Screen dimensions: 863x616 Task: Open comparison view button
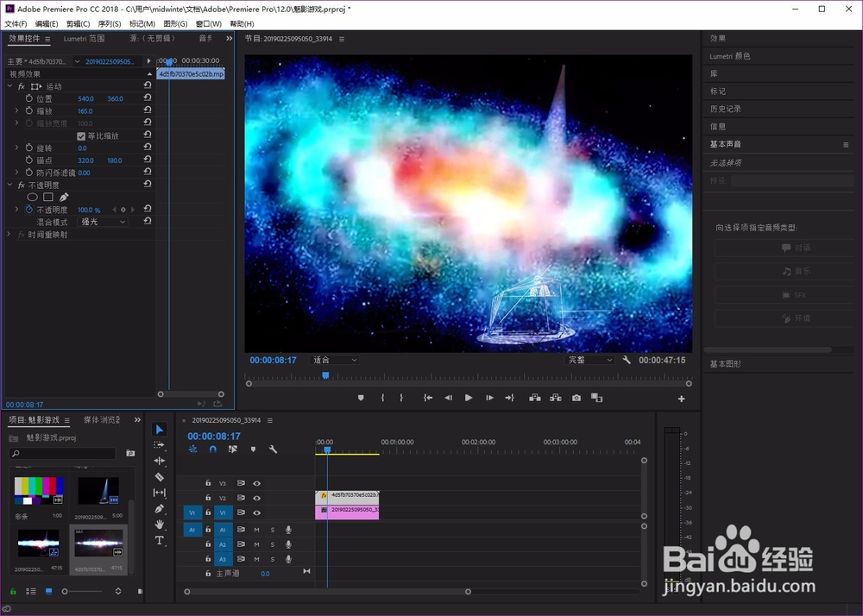click(596, 398)
